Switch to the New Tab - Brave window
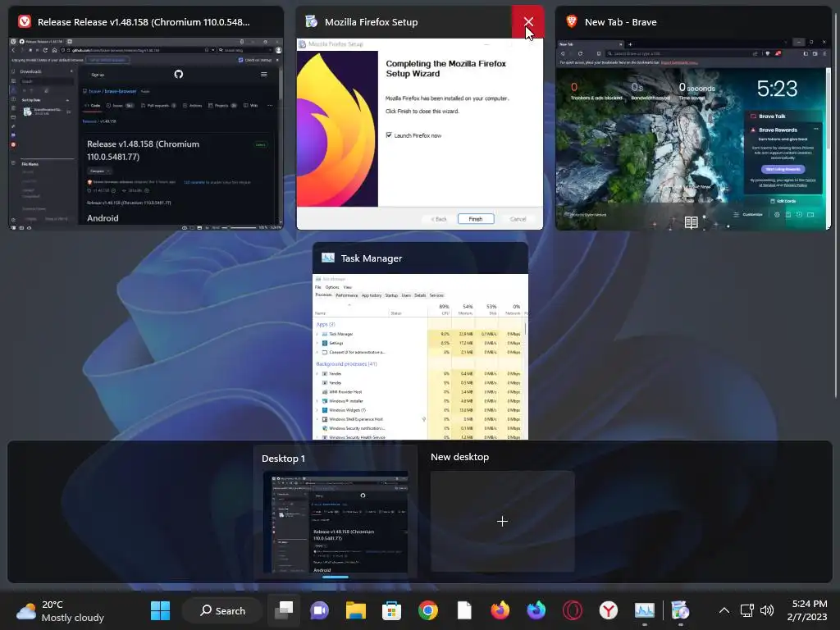840x630 pixels. [x=692, y=118]
